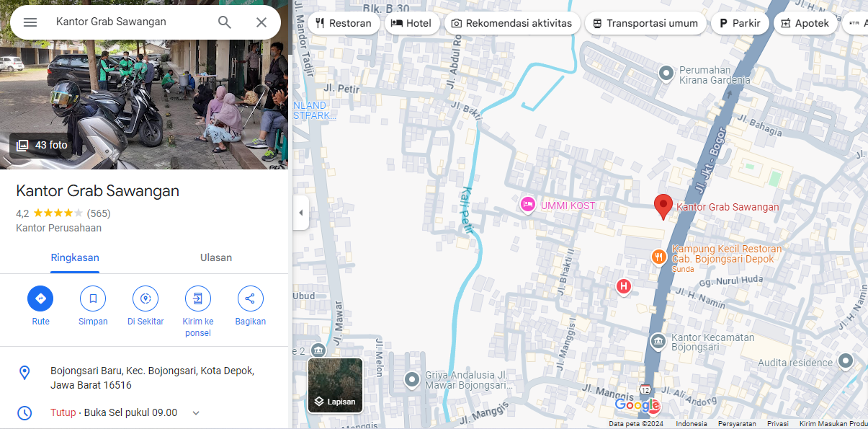Open the 43 foto photo gallery
The height and width of the screenshot is (429, 868).
point(42,145)
